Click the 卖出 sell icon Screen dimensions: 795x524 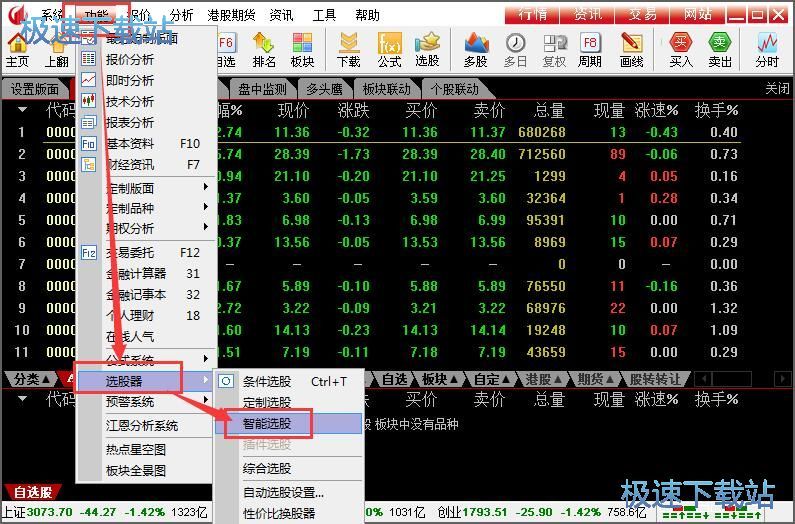(x=719, y=50)
